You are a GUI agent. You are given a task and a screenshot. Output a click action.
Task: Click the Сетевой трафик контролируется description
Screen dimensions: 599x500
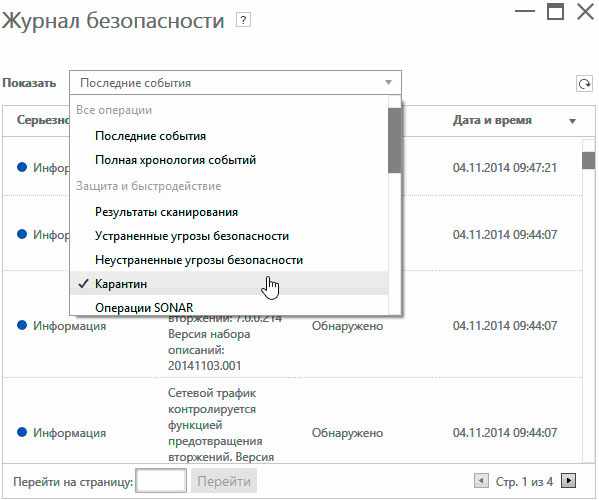(221, 425)
